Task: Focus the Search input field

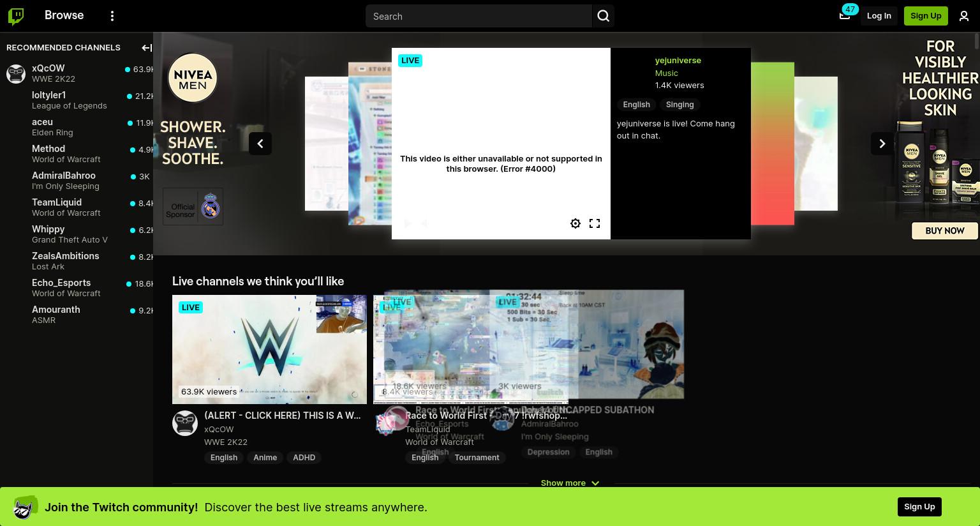Action: (x=479, y=16)
